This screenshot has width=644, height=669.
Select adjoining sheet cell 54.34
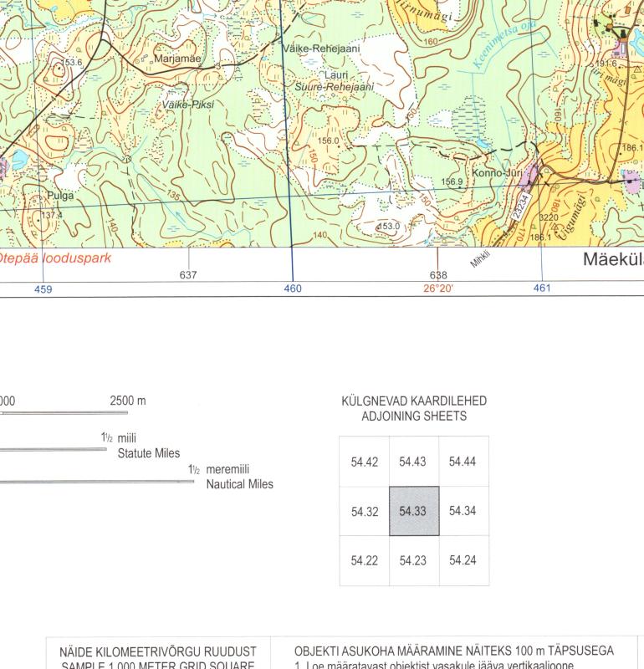click(x=463, y=511)
